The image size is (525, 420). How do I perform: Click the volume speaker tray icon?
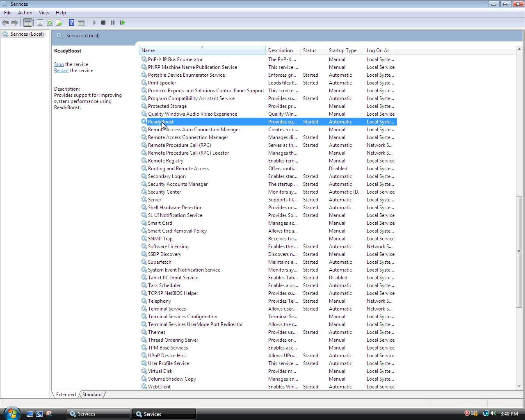click(x=493, y=413)
